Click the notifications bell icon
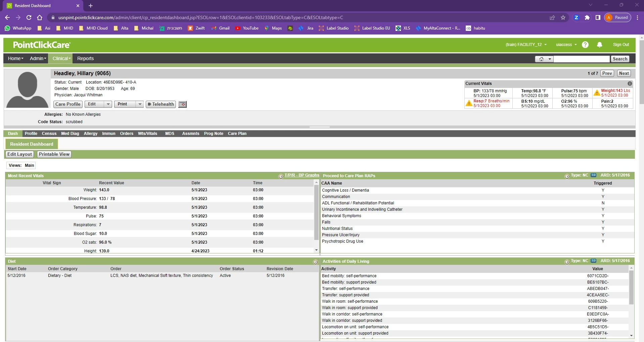The width and height of the screenshot is (644, 342). [600, 45]
